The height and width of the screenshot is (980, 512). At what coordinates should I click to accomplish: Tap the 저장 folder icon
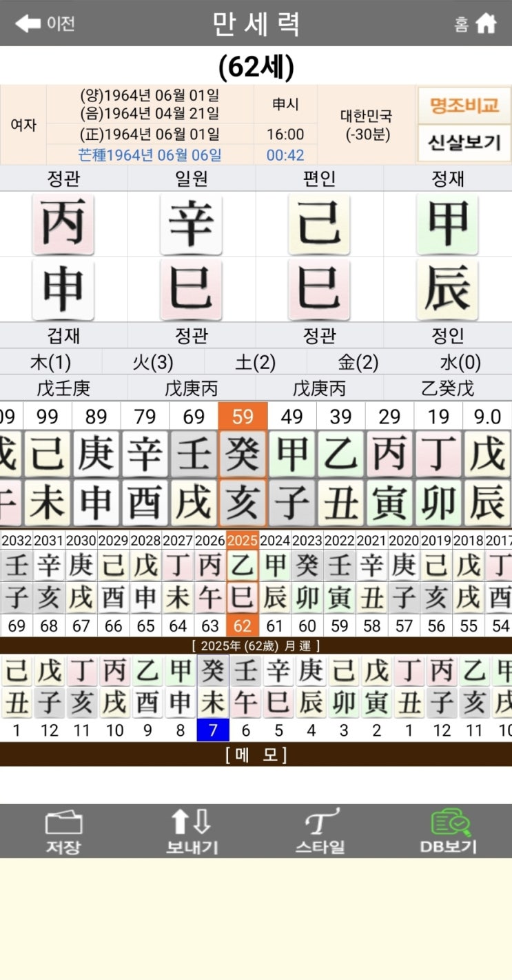63,830
